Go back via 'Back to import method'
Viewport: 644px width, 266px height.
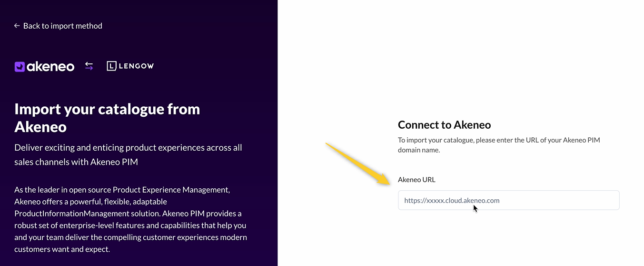(62, 26)
